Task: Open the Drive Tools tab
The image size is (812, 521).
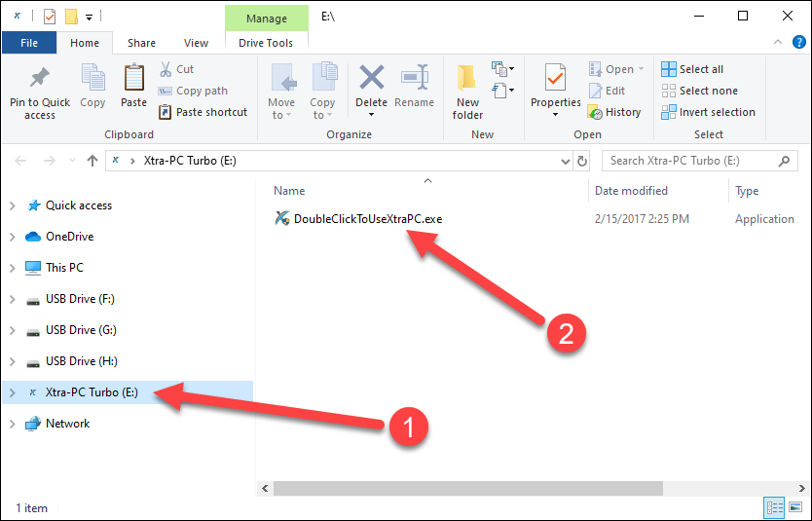Action: 266,43
